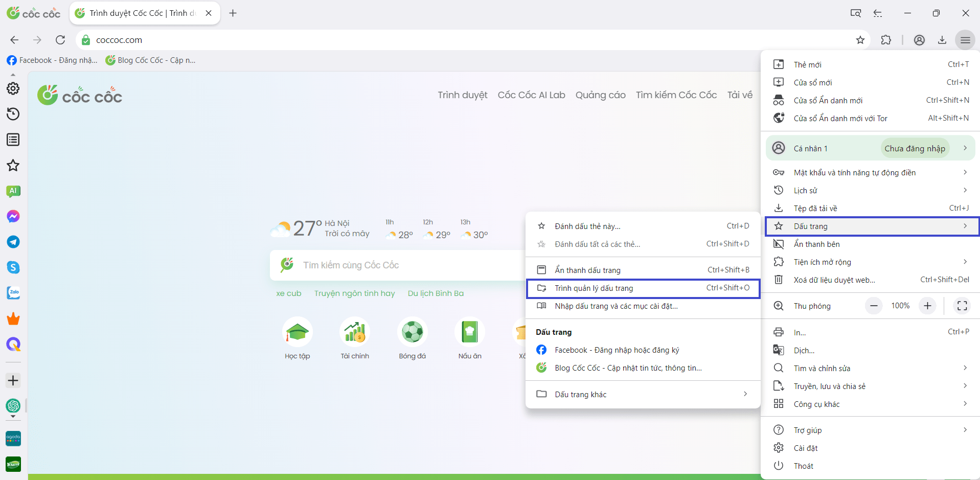Select Xoá dữ liệu duyệt web
The width and height of the screenshot is (980, 480).
pyautogui.click(x=871, y=280)
